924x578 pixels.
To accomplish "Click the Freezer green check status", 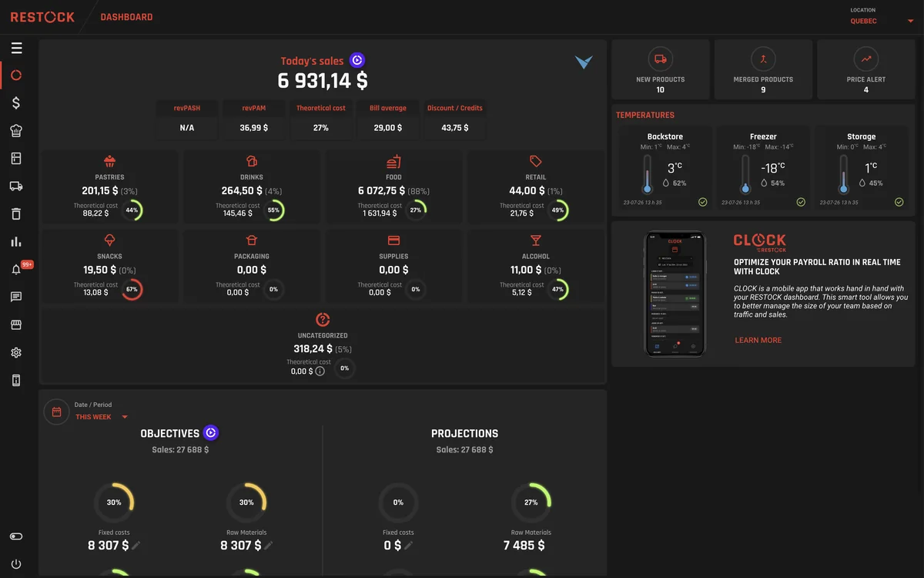I will (x=801, y=202).
